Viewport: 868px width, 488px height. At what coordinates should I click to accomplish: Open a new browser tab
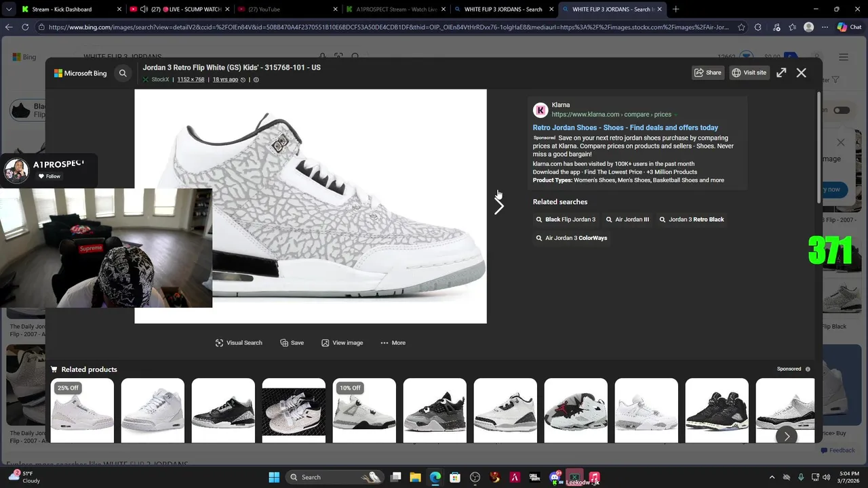675,9
